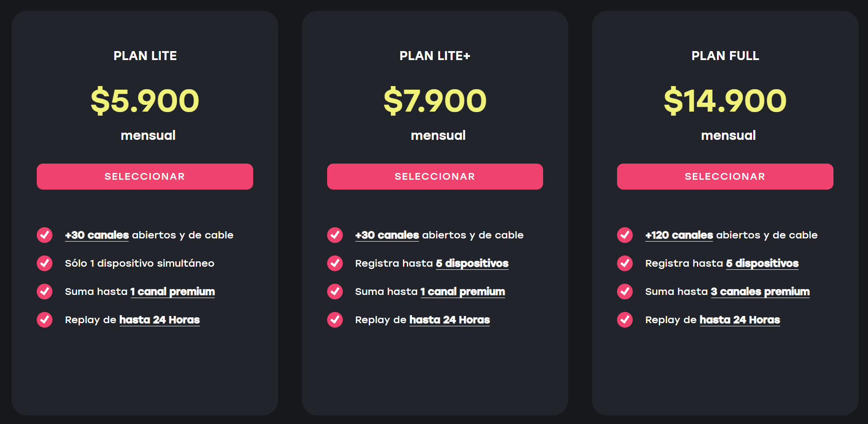Click Plan Lite +30 canales link
This screenshot has height=424, width=868.
click(97, 235)
